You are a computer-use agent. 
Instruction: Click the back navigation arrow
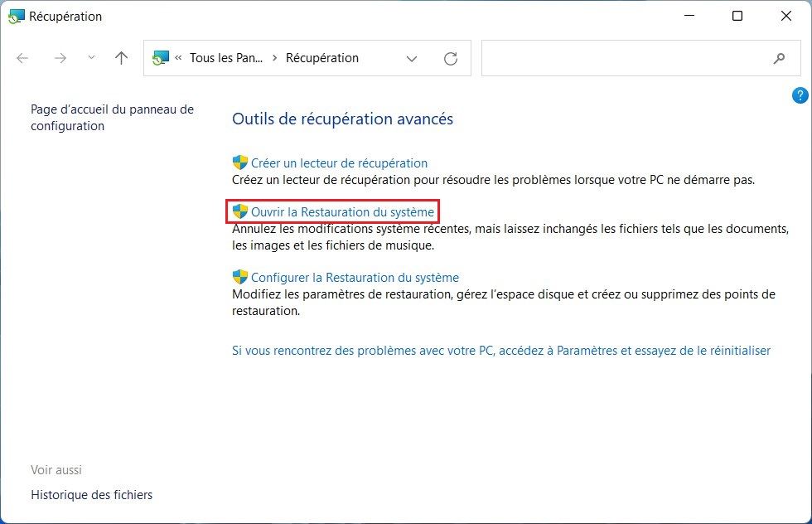point(22,58)
